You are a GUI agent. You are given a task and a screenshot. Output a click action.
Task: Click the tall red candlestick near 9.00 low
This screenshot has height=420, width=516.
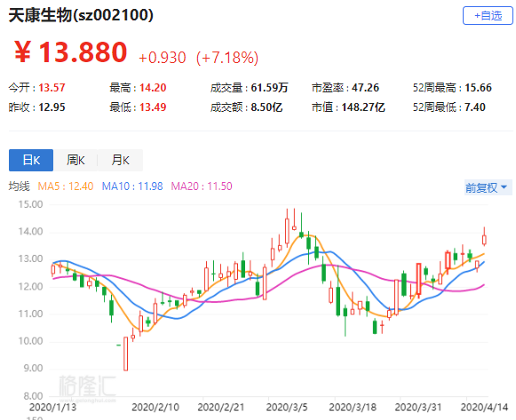[126, 353]
